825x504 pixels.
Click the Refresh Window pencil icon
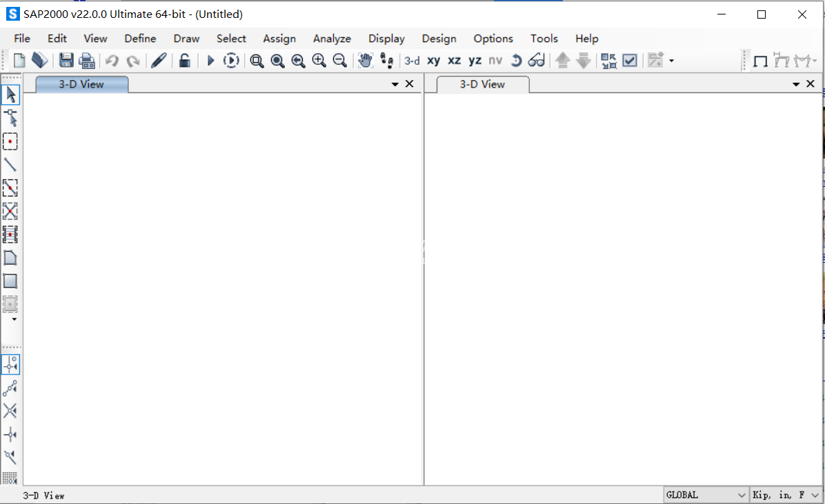159,61
